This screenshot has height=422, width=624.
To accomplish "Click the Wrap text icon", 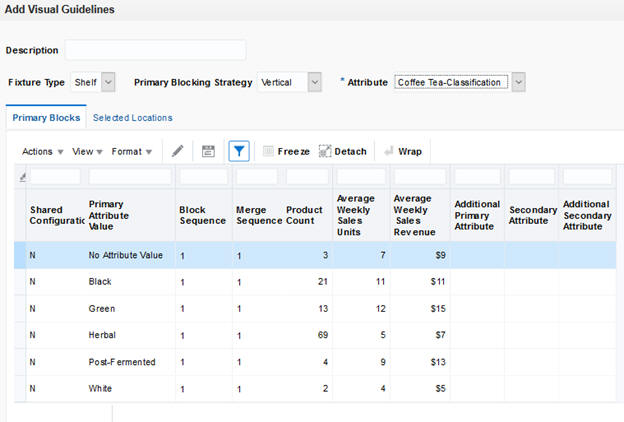I will (x=389, y=151).
